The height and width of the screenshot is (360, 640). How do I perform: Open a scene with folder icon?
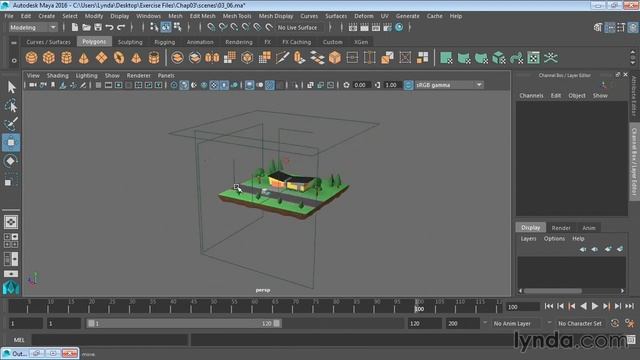pyautogui.click(x=87, y=27)
